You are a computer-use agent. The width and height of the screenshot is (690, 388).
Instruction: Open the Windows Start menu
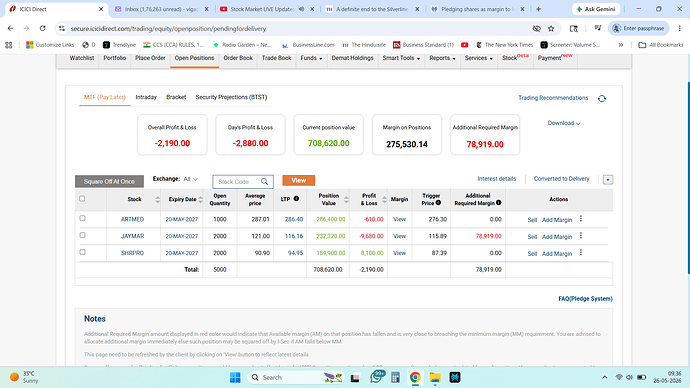(235, 377)
